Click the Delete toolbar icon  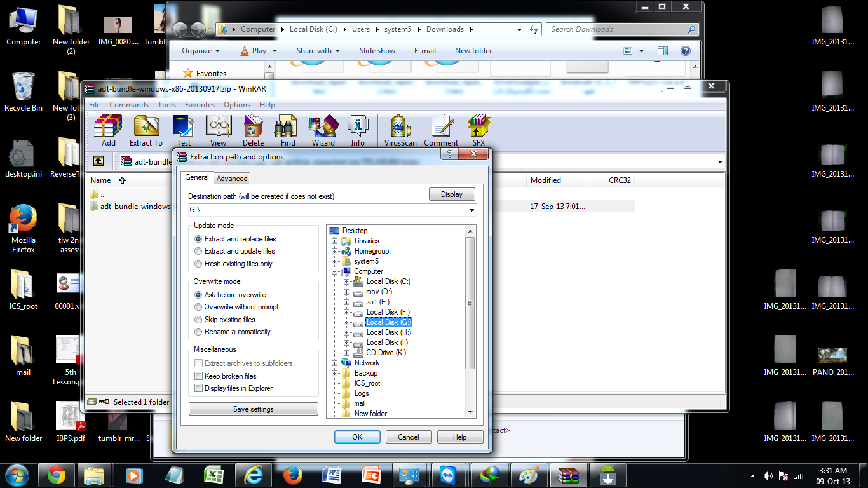253,130
